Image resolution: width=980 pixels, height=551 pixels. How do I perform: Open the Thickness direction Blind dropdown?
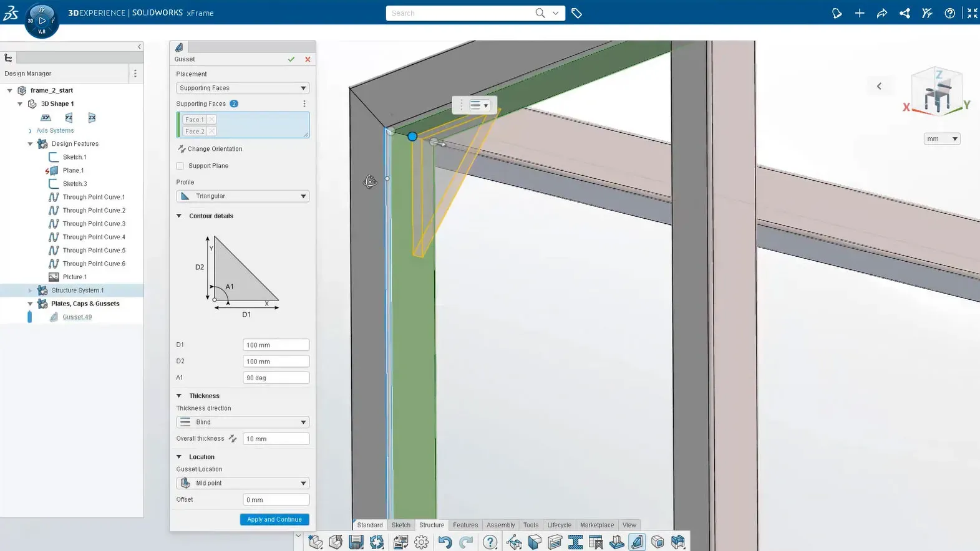[243, 422]
